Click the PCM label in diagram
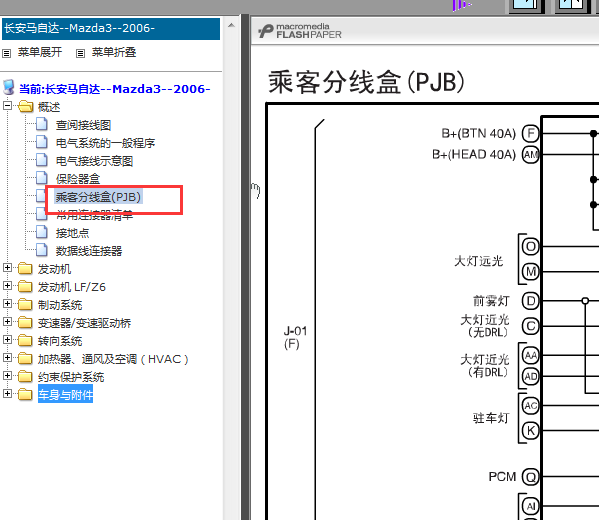Screen dimensions: 599x520 [502, 477]
